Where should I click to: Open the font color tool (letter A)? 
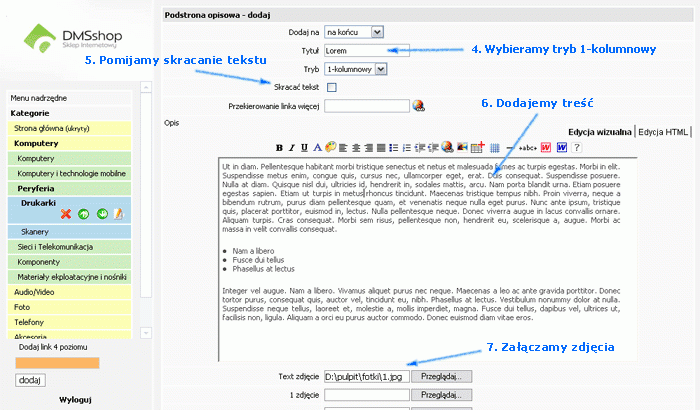[317, 148]
